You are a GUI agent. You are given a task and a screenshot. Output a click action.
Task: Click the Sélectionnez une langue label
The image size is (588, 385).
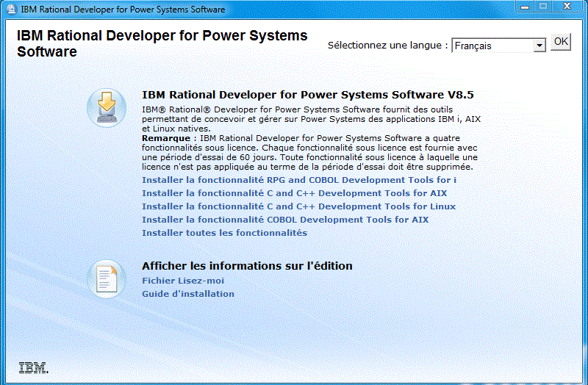point(388,46)
